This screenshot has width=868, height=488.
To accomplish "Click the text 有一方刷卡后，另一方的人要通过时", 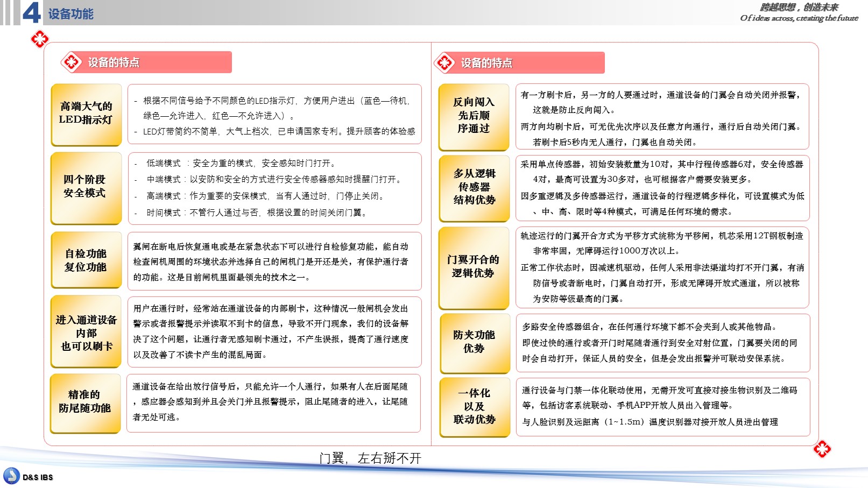I will 661,102.
